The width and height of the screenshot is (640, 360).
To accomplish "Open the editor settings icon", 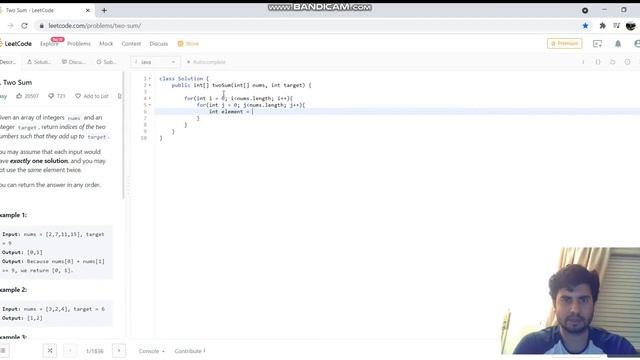I will click(627, 62).
